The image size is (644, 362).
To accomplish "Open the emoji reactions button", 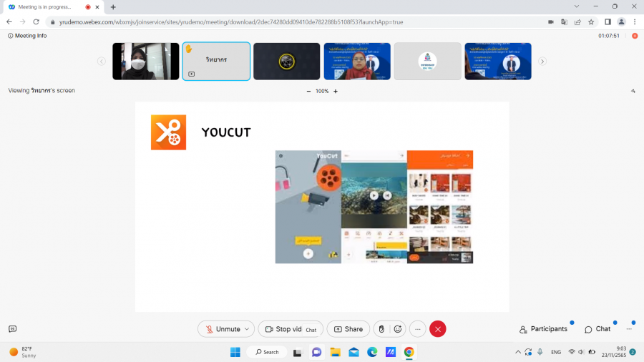I will 398,329.
